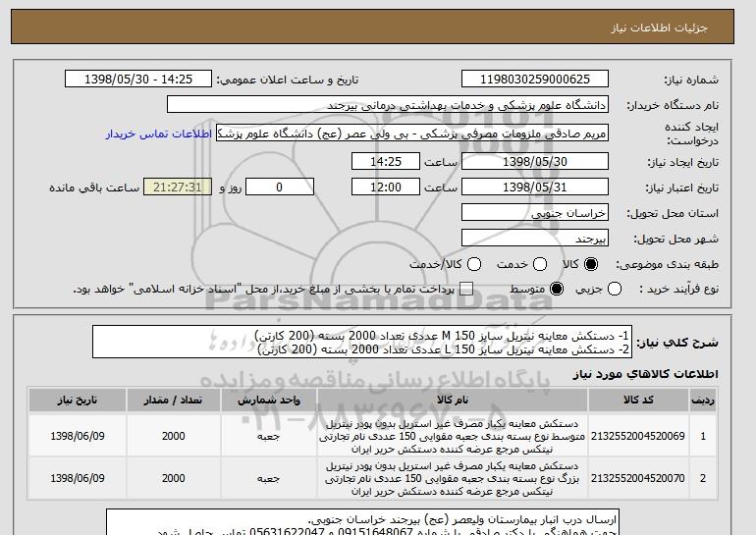The width and height of the screenshot is (756, 535).
Task: Click the buyer organization name field
Action: pos(388,105)
